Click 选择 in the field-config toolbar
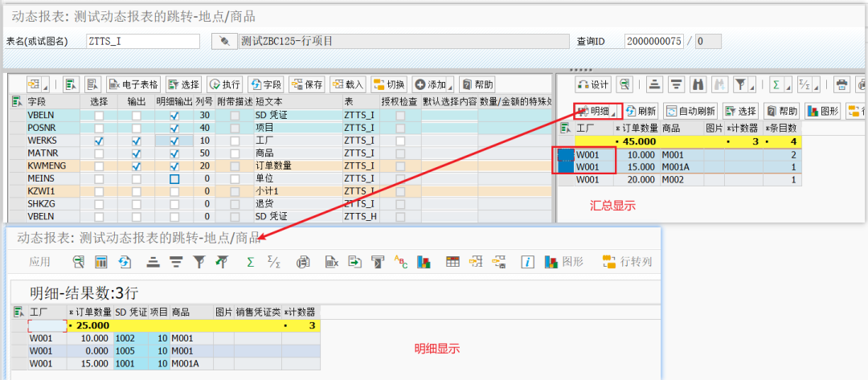This screenshot has width=868, height=380. [x=184, y=84]
